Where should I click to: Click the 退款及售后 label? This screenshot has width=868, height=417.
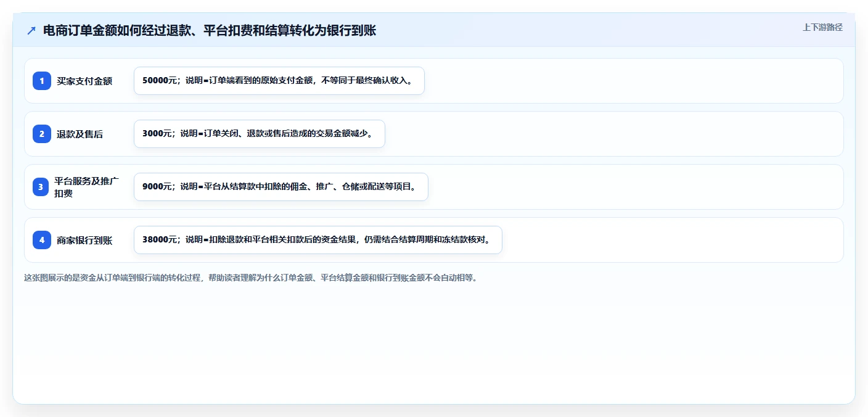point(80,134)
